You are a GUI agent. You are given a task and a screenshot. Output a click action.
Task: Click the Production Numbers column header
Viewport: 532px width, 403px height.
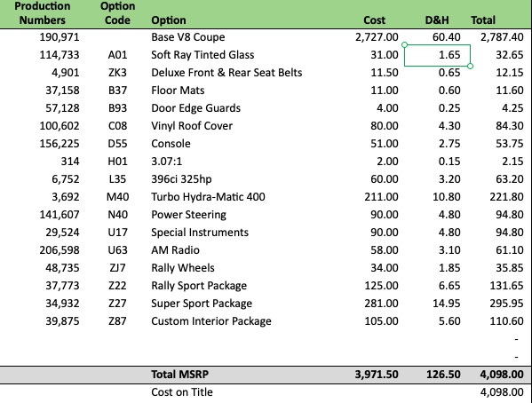[x=43, y=13]
